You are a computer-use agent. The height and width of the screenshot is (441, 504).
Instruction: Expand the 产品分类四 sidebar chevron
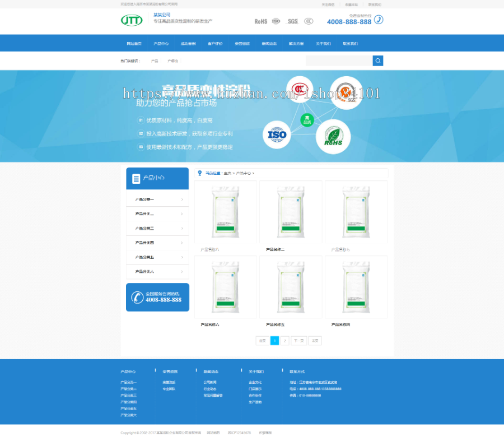point(182,243)
